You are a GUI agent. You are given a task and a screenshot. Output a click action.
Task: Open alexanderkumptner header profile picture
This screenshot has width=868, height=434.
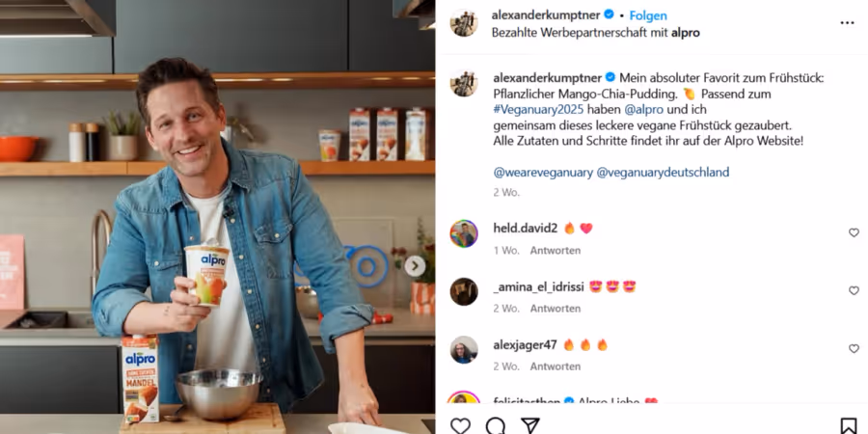[x=464, y=23]
